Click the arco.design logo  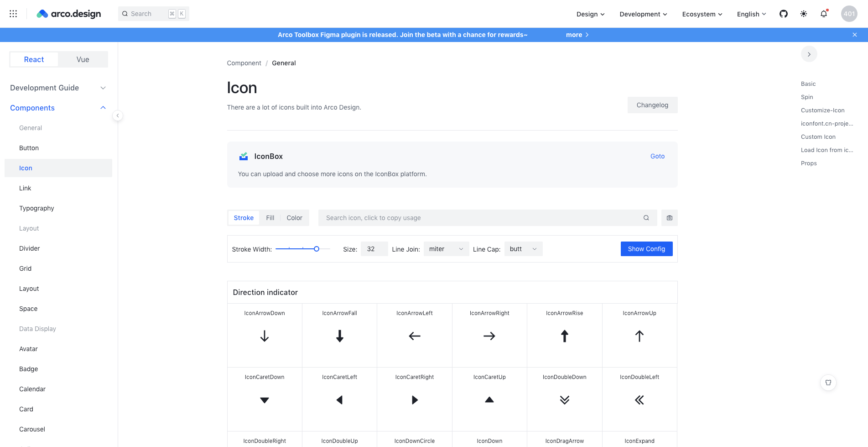click(69, 14)
